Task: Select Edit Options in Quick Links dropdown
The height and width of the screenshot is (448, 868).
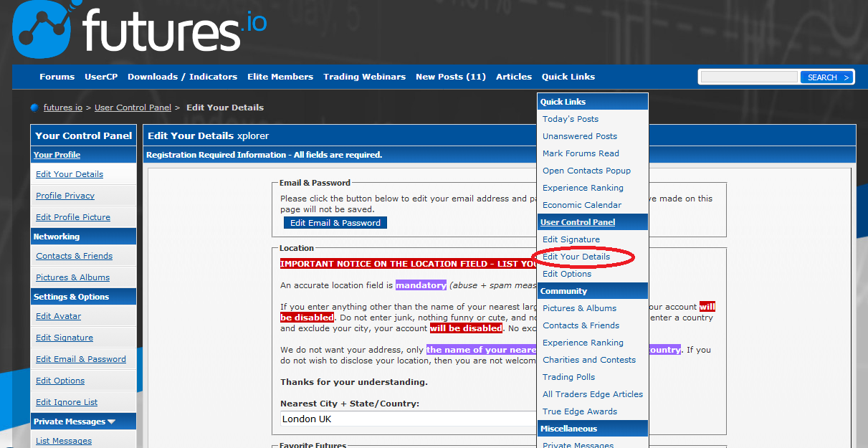Action: click(567, 274)
